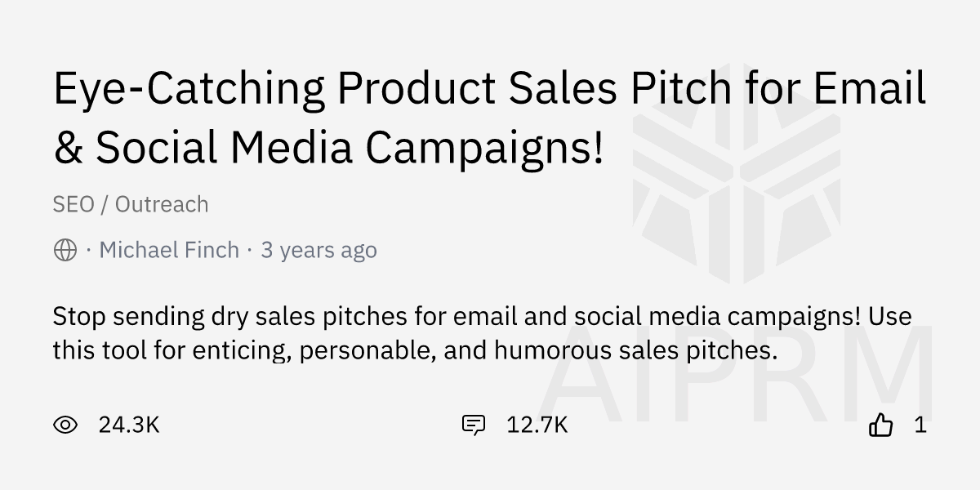Screen dimensions: 980x490
Task: Click the like count number 1
Action: (x=920, y=425)
